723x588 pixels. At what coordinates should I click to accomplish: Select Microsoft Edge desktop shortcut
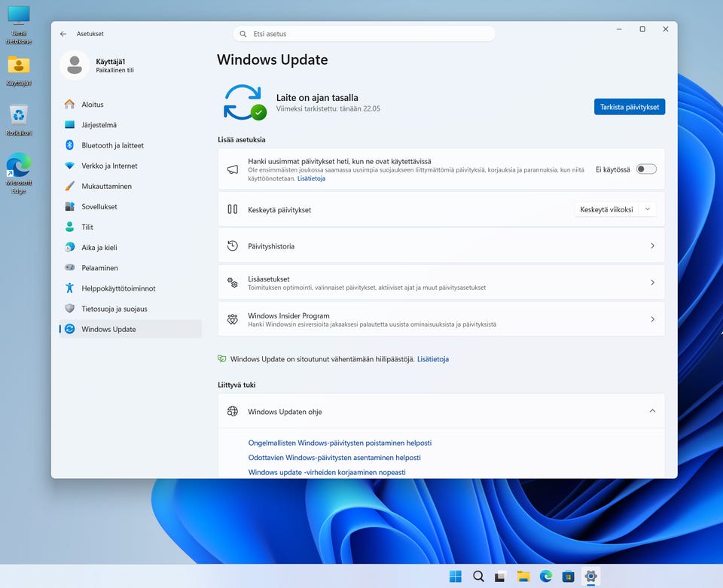point(18,173)
